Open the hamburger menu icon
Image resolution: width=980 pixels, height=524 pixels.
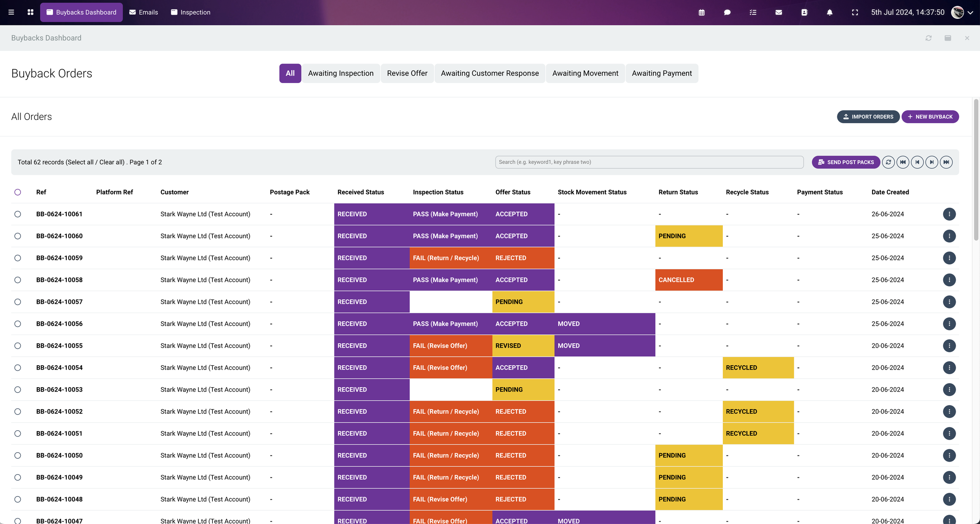click(11, 12)
